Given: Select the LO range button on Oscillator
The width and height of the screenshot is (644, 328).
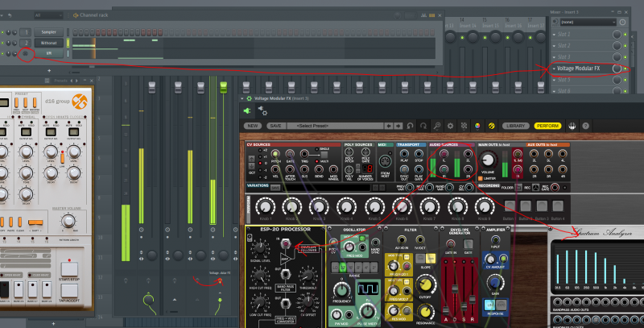Looking at the screenshot, I should point(335,268).
